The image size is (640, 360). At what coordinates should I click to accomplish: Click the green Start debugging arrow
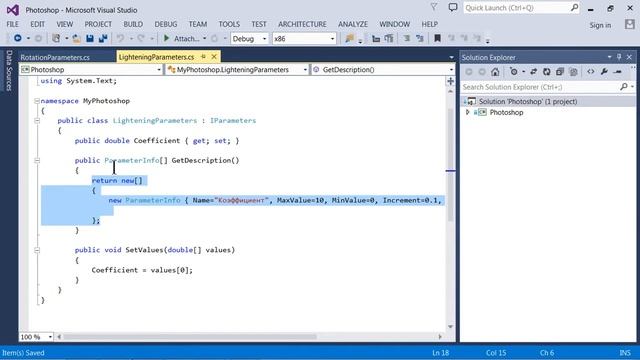coord(166,38)
